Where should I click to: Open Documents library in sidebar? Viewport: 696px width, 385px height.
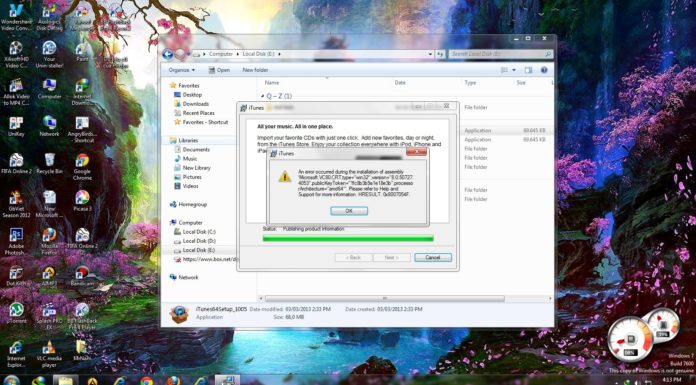[x=196, y=150]
